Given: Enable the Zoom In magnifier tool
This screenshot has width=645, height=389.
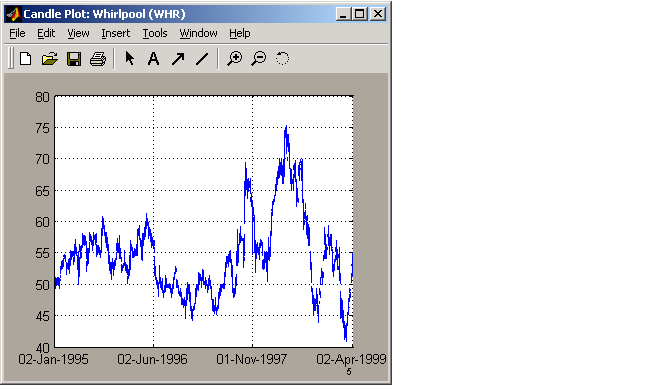Looking at the screenshot, I should (235, 59).
